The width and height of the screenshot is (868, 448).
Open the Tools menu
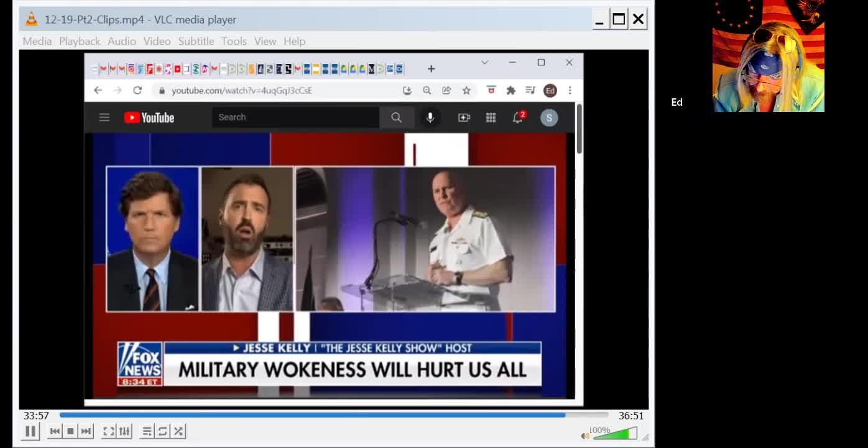click(x=234, y=41)
